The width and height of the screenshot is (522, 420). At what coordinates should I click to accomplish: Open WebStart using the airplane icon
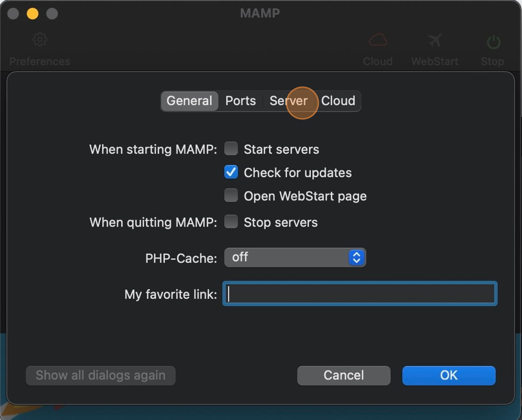434,41
